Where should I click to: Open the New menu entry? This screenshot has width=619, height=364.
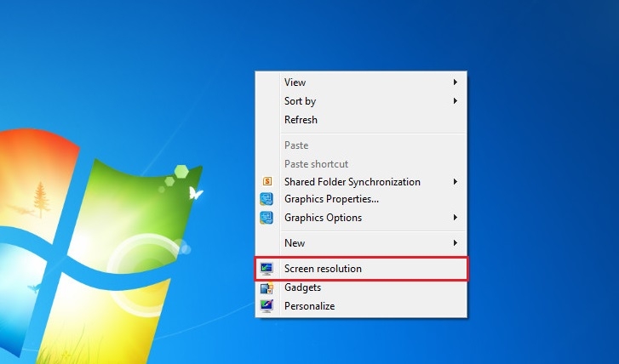point(361,243)
